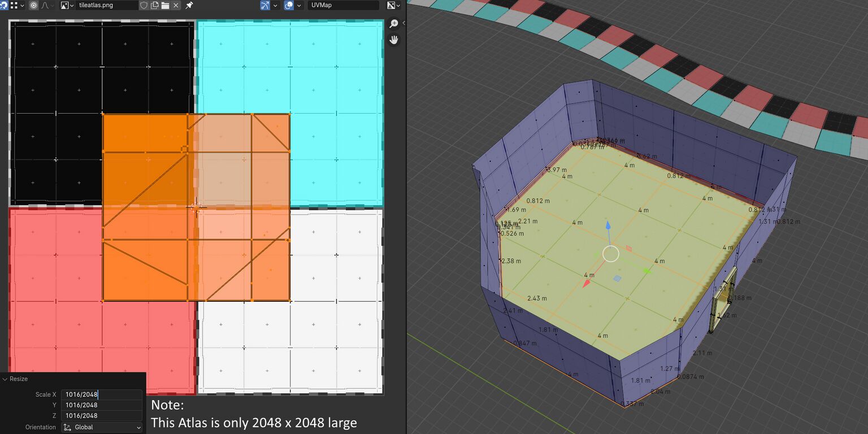Open the editor type selector icon
The height and width of the screenshot is (434, 868).
click(6, 5)
